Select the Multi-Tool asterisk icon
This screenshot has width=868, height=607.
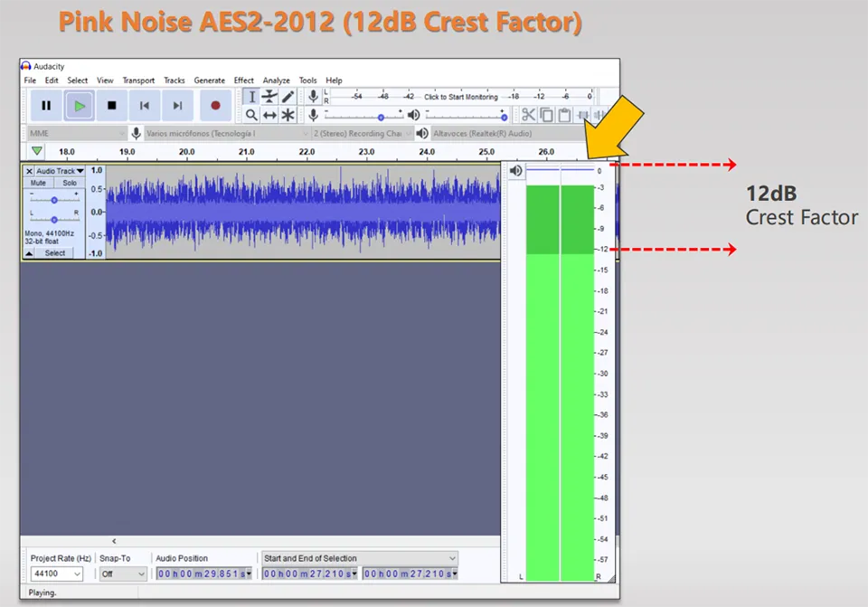[288, 115]
